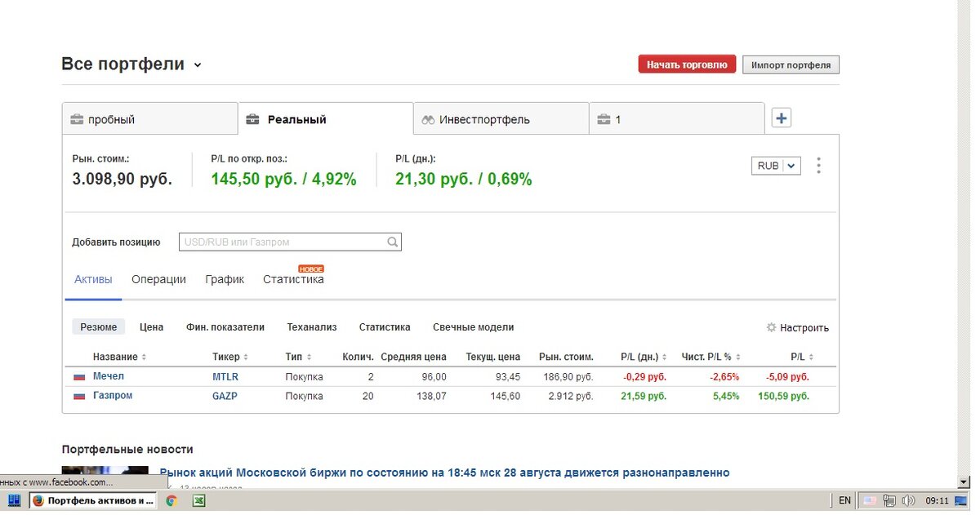Open Excel from the taskbar
The width and height of the screenshot is (980, 515).
point(198,500)
